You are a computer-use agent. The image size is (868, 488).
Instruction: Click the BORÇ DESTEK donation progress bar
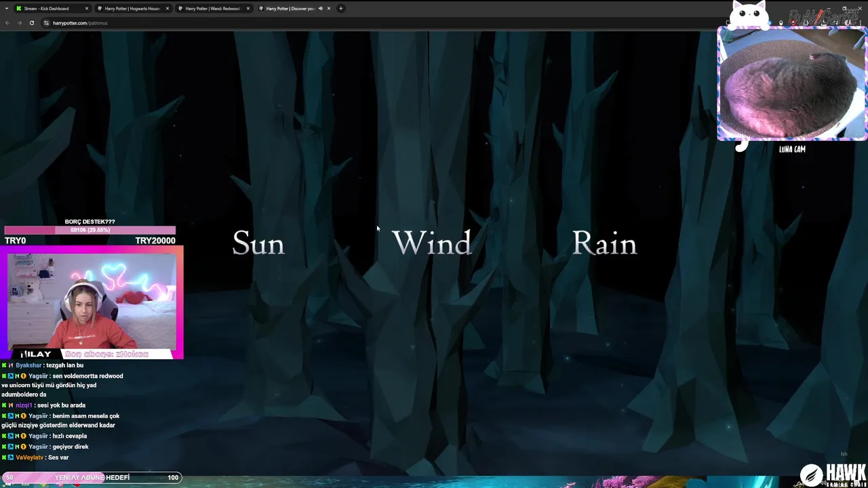click(90, 230)
